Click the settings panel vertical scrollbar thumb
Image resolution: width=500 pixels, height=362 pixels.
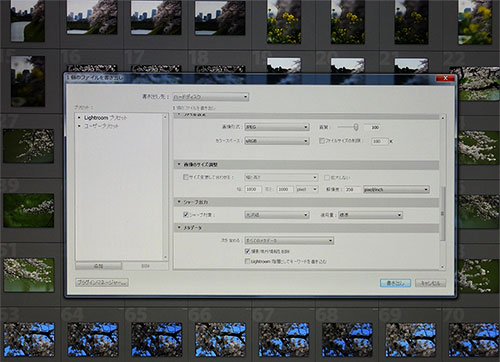443,213
